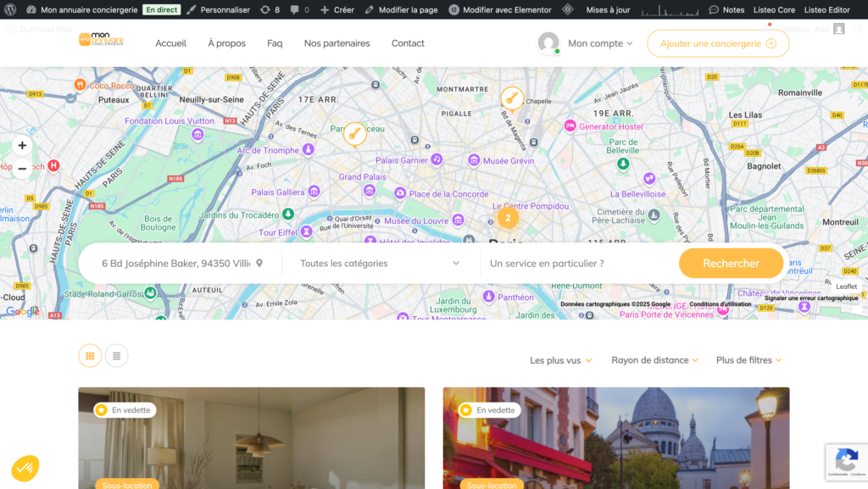Click the orange checkmark floating button
Image resolution: width=868 pixels, height=489 pixels.
[25, 469]
